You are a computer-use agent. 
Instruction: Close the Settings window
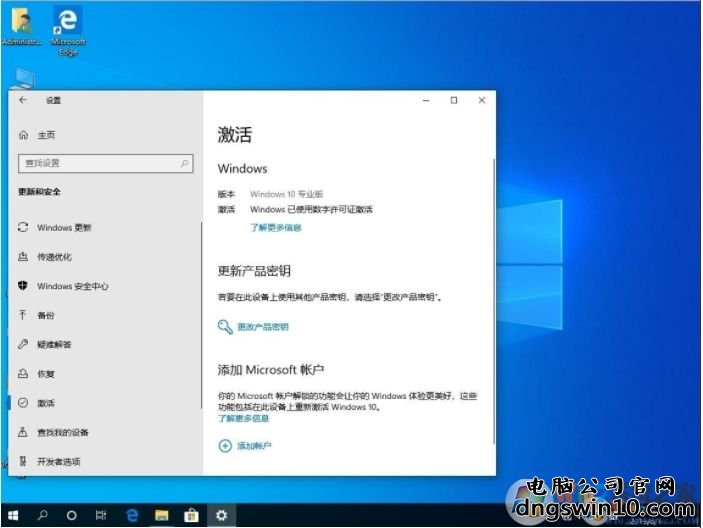(482, 100)
